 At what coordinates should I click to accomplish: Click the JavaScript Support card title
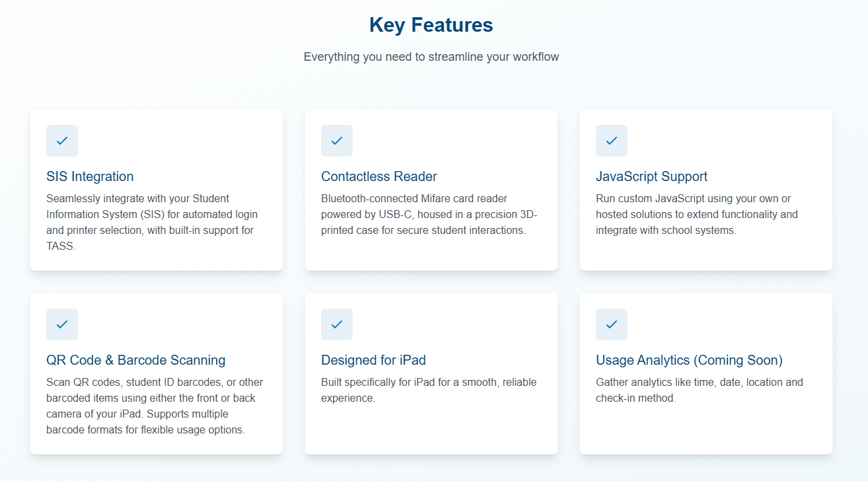pyautogui.click(x=651, y=176)
